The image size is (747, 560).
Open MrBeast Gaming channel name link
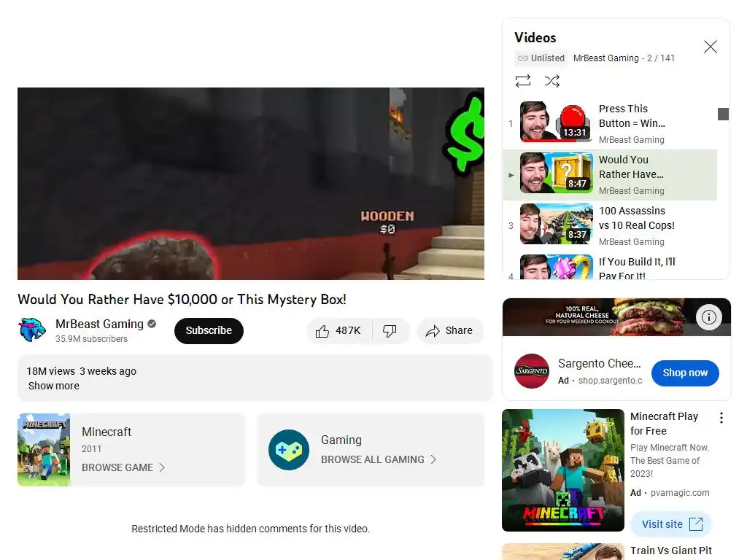point(99,324)
